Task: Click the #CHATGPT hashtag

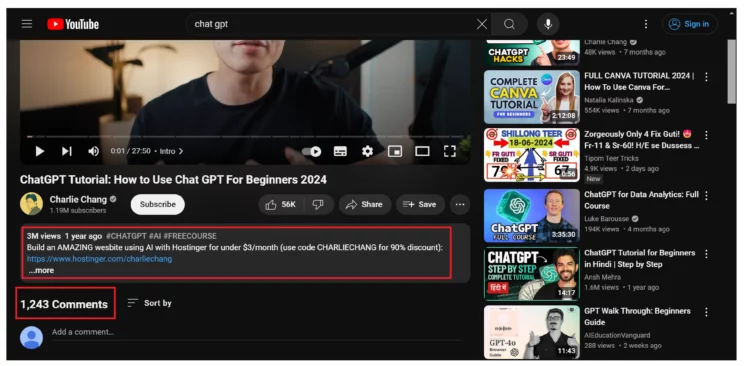Action: pos(126,236)
